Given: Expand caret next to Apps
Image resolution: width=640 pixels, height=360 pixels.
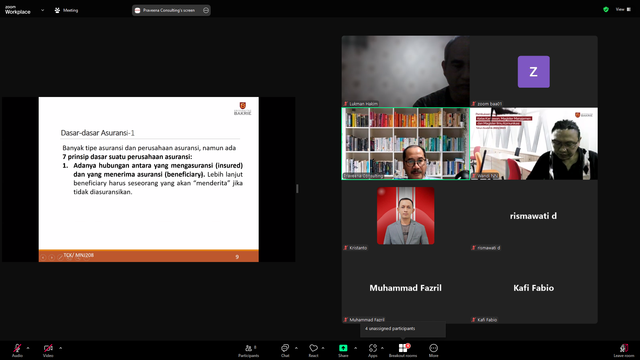Looking at the screenshot, I should point(382,348).
